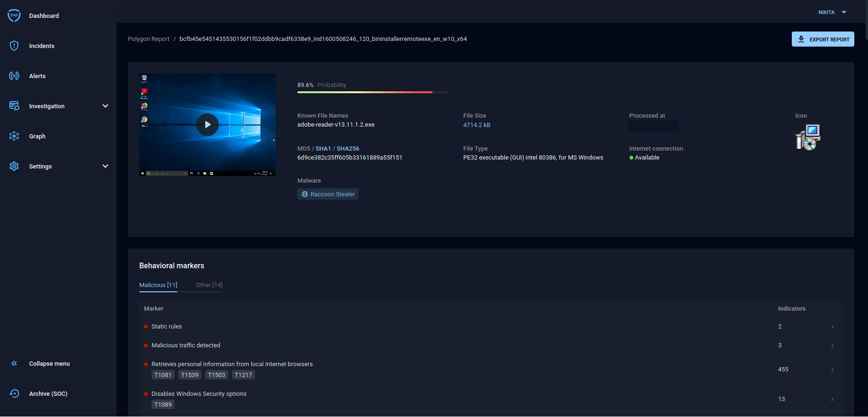Click the T1503 technique tag
Screen dimensions: 868x417
[216, 375]
